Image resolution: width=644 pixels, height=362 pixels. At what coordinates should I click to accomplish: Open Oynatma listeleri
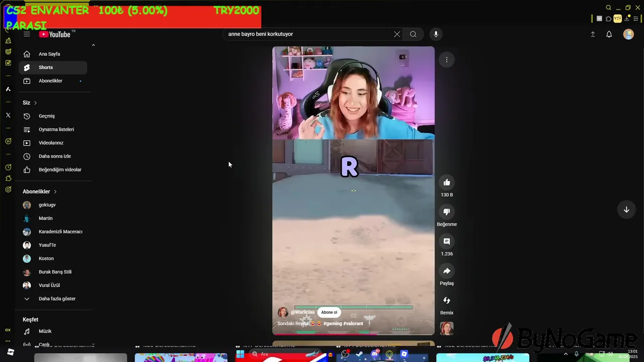[53, 129]
